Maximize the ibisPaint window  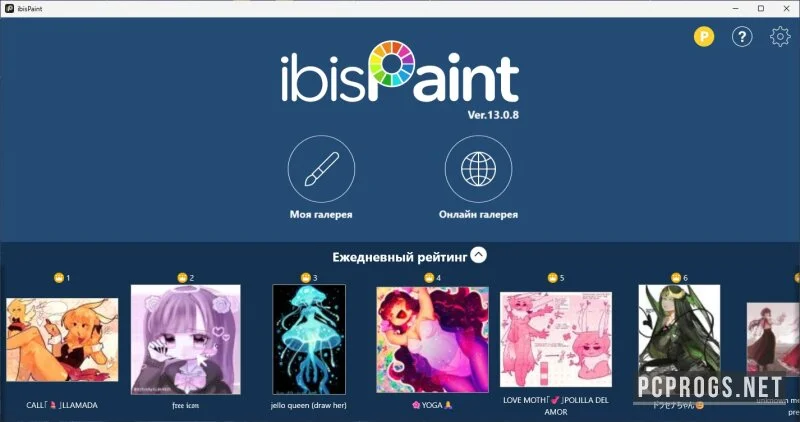761,9
